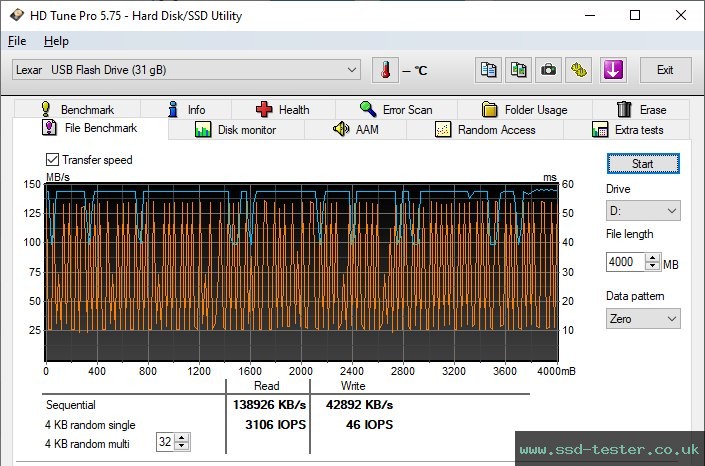Click the copy screenshot to clipboard icon

point(518,70)
